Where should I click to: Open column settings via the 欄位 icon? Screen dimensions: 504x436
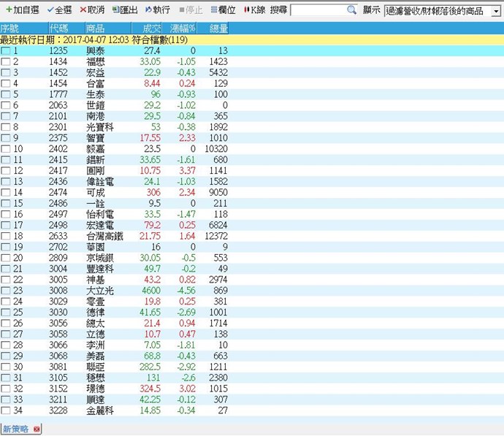tap(213, 10)
